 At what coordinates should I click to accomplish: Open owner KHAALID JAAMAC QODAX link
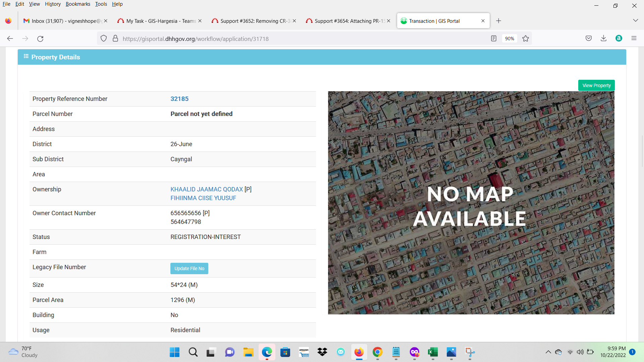(x=207, y=189)
